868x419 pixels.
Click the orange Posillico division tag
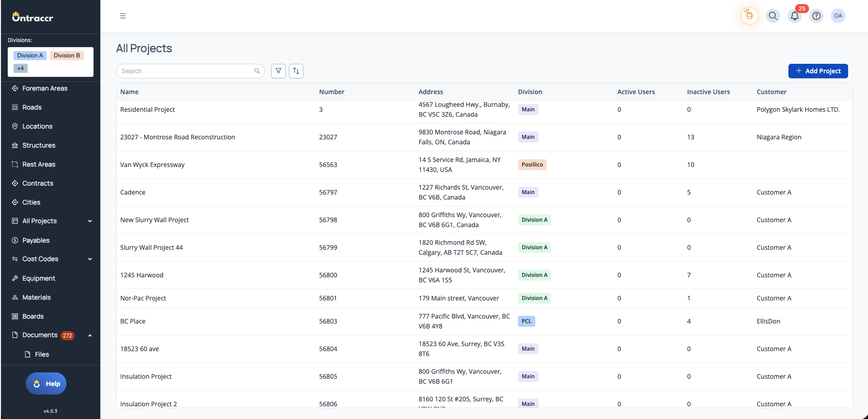(532, 165)
